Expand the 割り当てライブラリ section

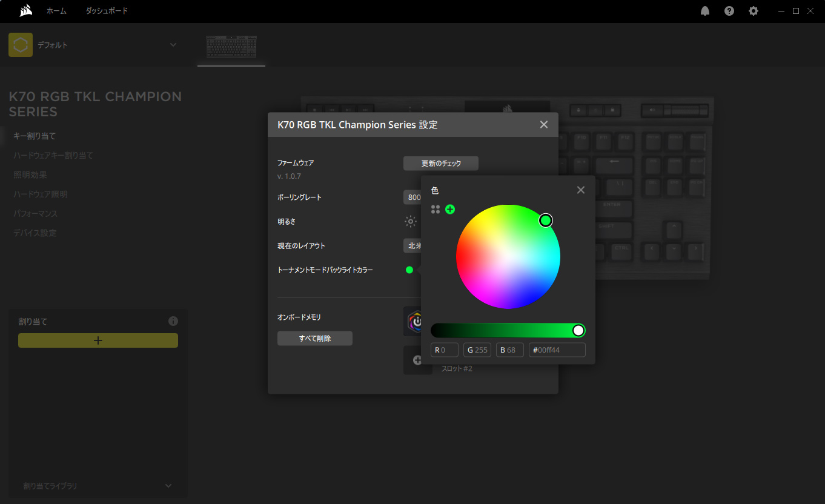[x=168, y=486]
